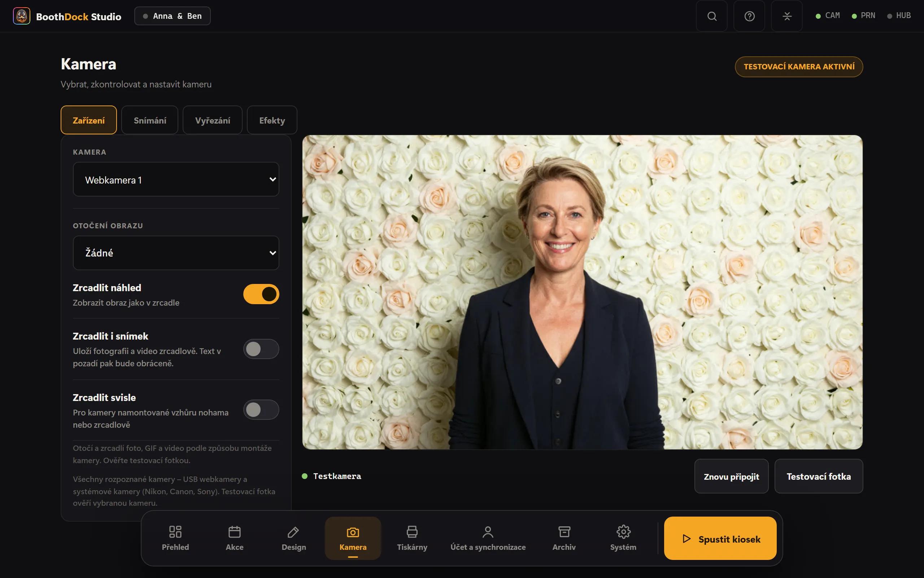Select Kamera in the bottom dock

tap(353, 538)
